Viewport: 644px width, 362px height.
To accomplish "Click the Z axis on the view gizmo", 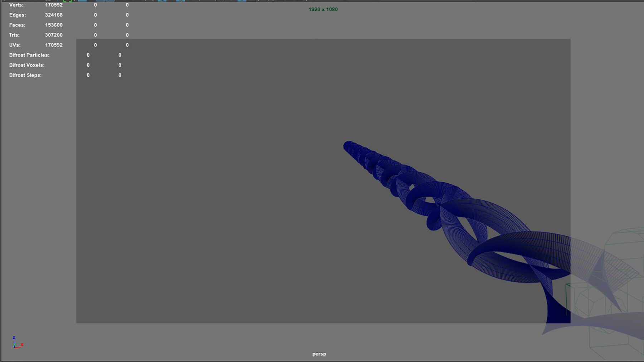I will coord(14,337).
